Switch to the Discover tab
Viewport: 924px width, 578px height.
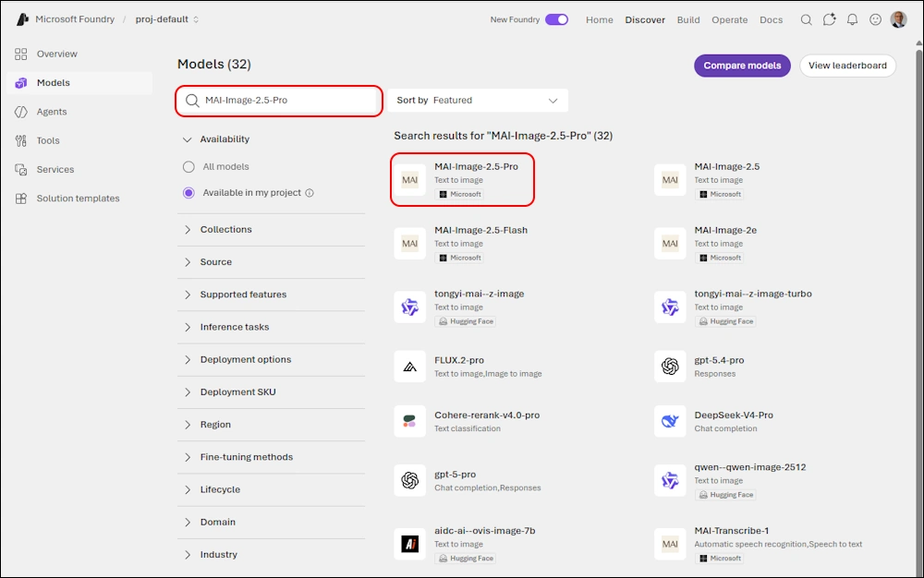click(x=645, y=20)
